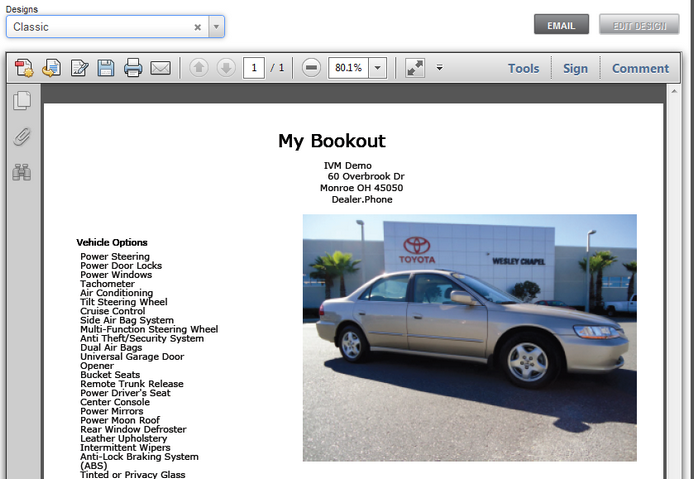
Task: Open the Sign pane
Action: 575,68
